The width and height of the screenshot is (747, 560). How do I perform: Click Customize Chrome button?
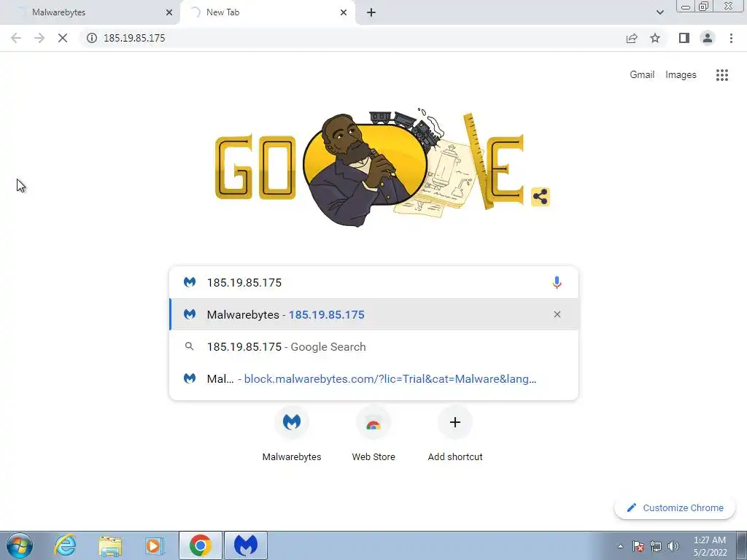[675, 507]
